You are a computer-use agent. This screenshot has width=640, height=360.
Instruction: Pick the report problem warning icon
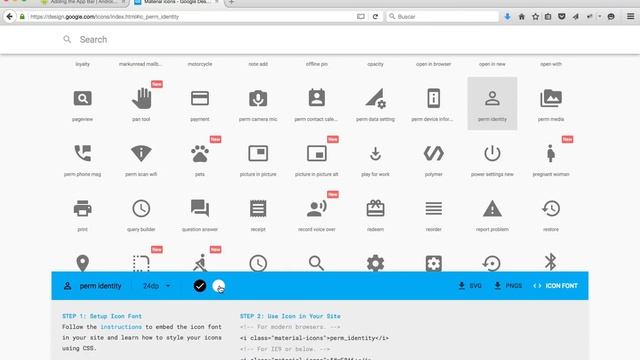point(492,209)
